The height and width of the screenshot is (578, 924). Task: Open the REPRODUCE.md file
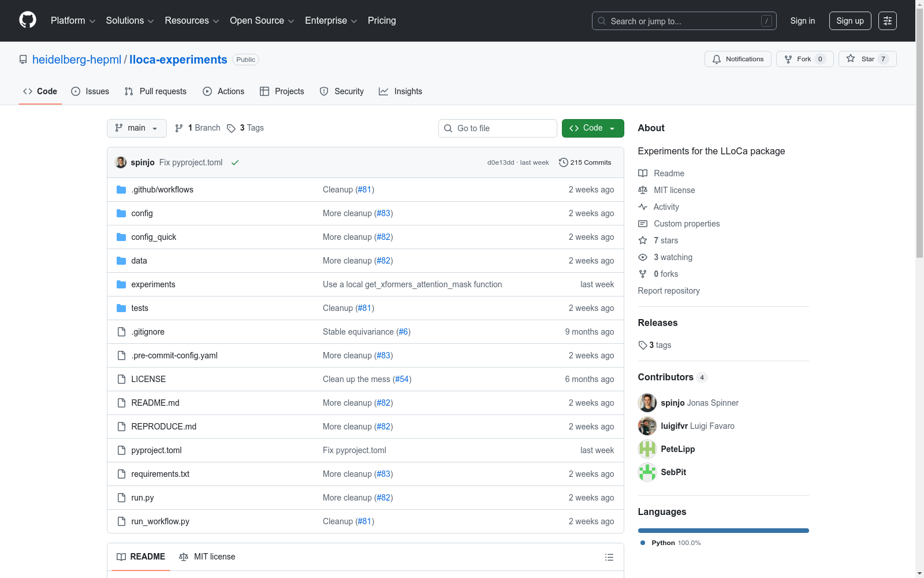pyautogui.click(x=164, y=427)
